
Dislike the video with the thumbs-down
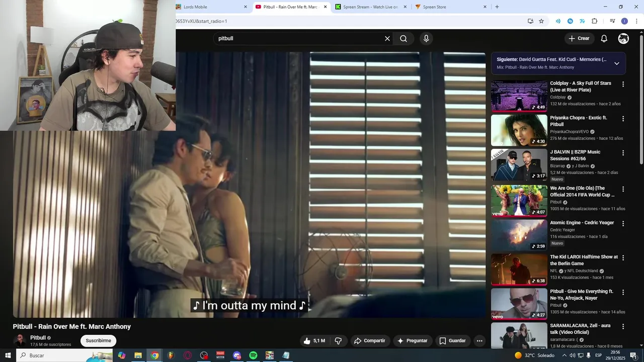pyautogui.click(x=338, y=341)
